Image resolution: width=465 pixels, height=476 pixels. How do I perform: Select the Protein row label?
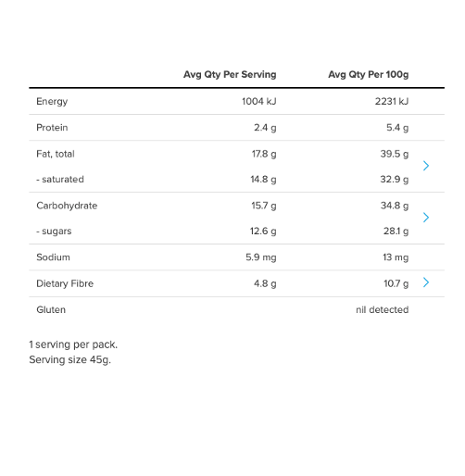click(52, 128)
